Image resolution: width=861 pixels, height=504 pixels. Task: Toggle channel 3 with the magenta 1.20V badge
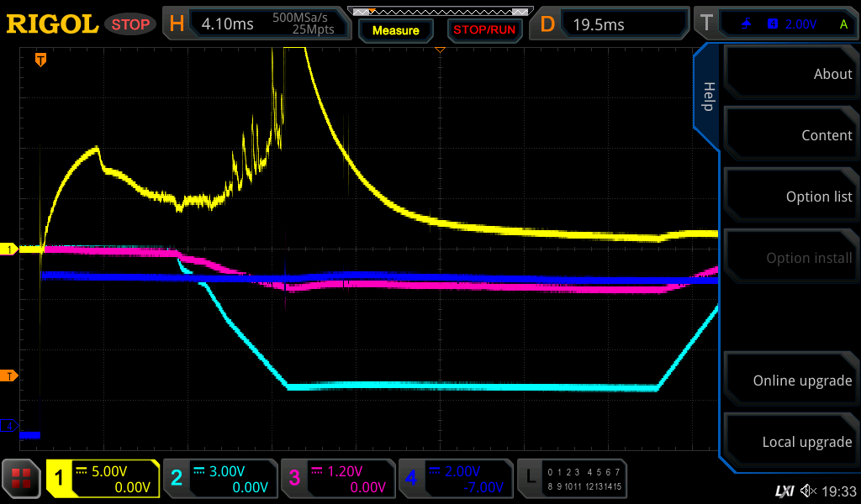click(338, 479)
